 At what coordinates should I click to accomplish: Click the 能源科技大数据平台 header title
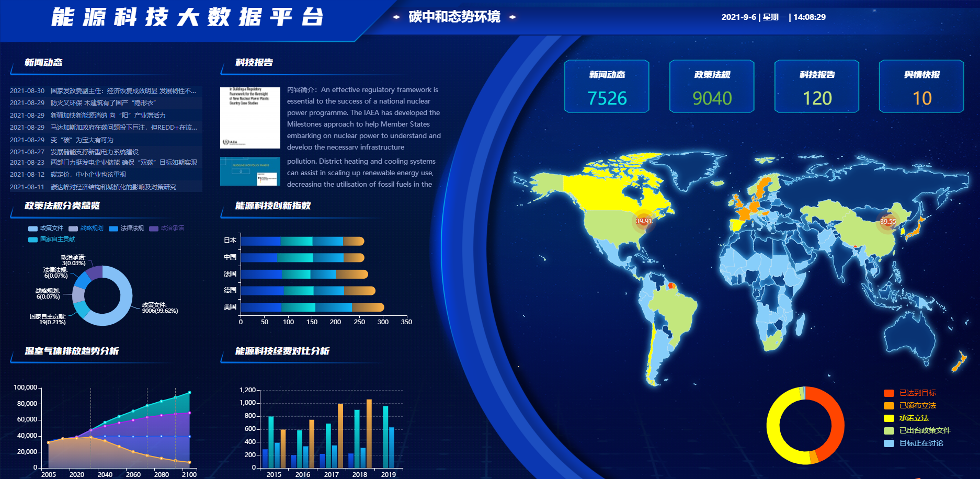tap(188, 17)
